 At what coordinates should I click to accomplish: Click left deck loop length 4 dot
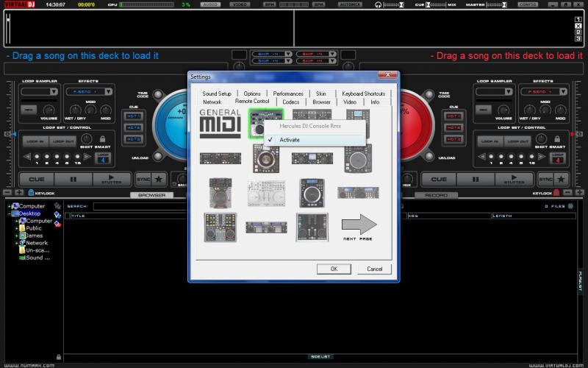point(57,157)
